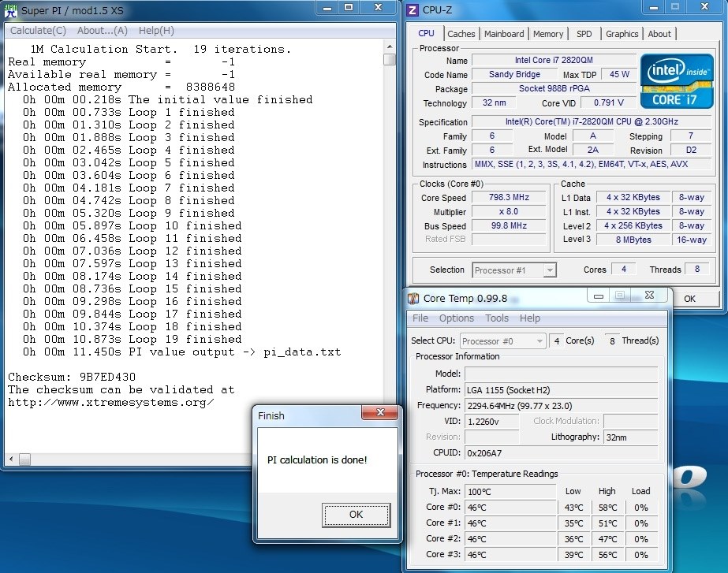Click the Core Temp title bar icon
The height and width of the screenshot is (573, 728).
pos(413,299)
